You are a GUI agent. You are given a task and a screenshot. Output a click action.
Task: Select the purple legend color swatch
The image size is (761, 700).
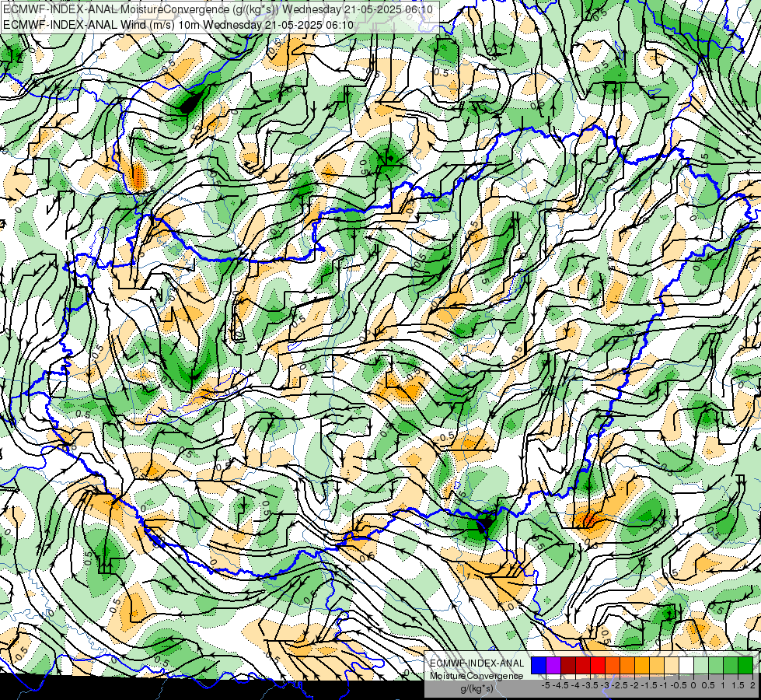coord(553,665)
